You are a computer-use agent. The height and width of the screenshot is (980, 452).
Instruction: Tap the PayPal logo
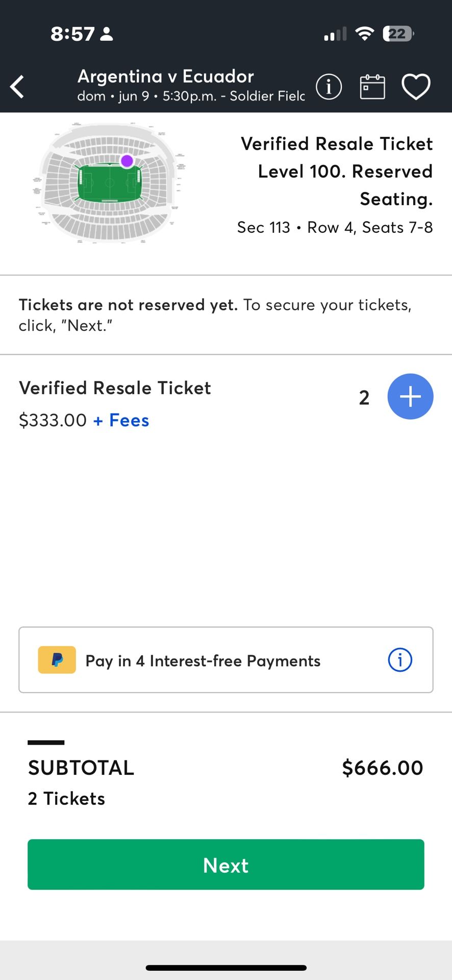point(57,660)
